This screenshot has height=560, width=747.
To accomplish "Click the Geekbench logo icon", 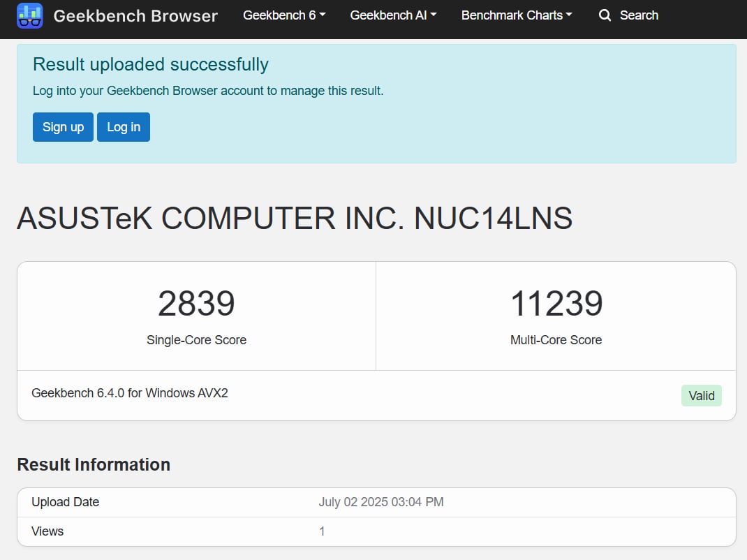I will 29,16.
